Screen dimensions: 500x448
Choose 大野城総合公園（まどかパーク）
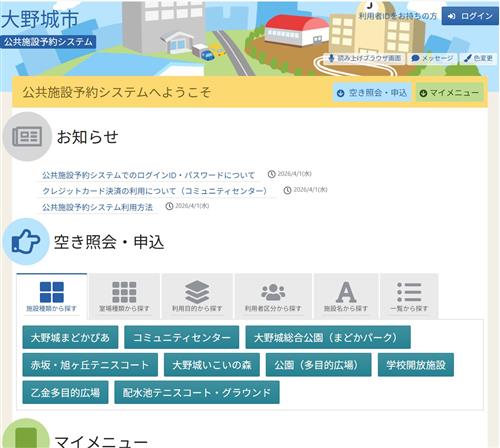coord(328,337)
